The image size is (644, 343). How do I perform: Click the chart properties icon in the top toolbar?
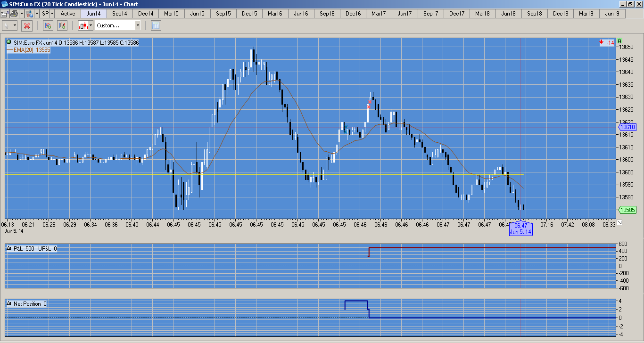(5, 14)
